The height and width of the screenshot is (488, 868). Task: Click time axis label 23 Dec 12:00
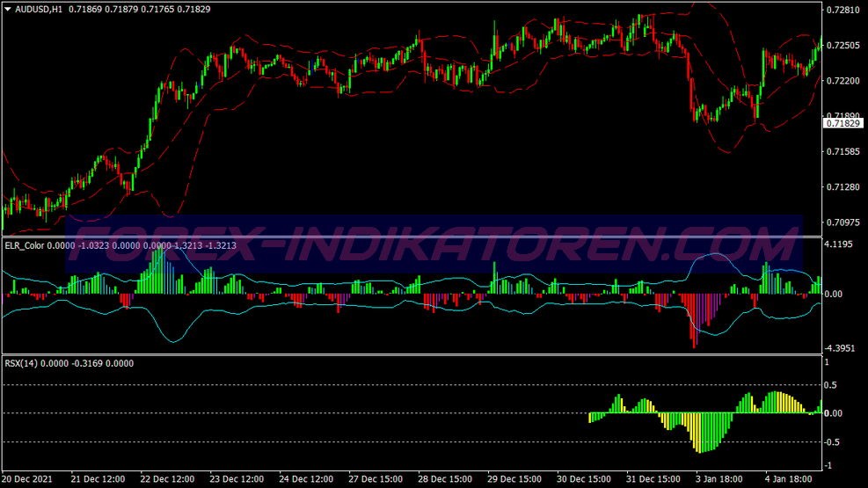(237, 479)
